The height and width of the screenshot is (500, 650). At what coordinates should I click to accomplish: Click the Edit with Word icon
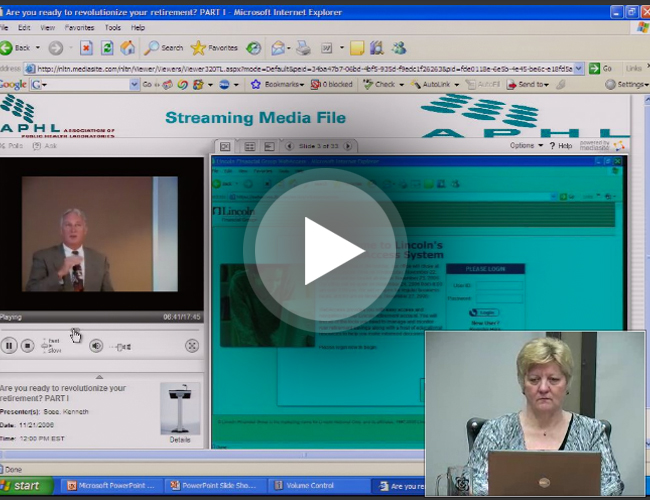pyautogui.click(x=327, y=48)
